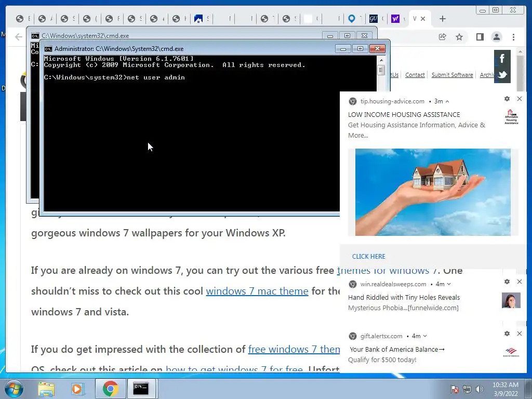The width and height of the screenshot is (532, 399).
Task: Open the Windows Start menu
Action: pos(14,389)
